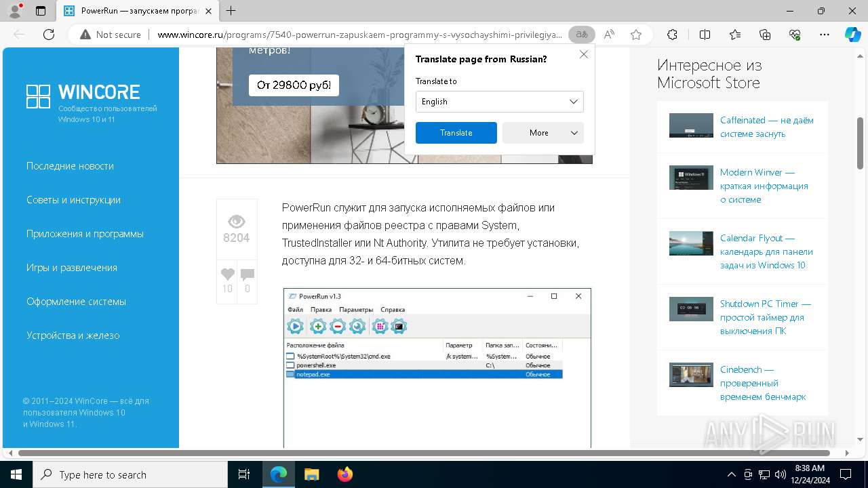Launch Firefox from taskbar
The width and height of the screenshot is (868, 488).
tap(344, 474)
